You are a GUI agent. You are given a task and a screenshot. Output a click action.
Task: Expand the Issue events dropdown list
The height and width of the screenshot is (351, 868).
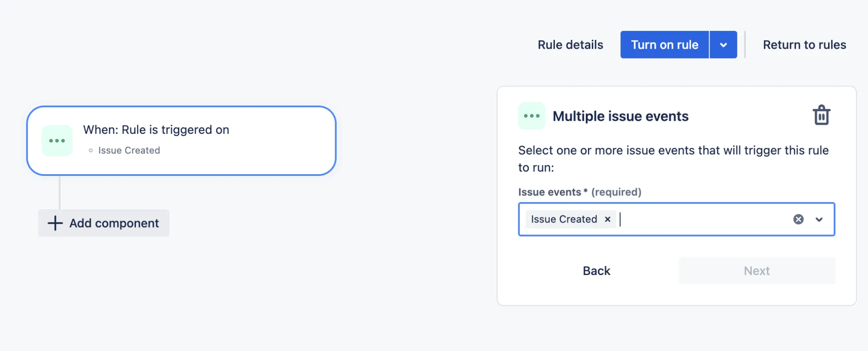(x=819, y=219)
